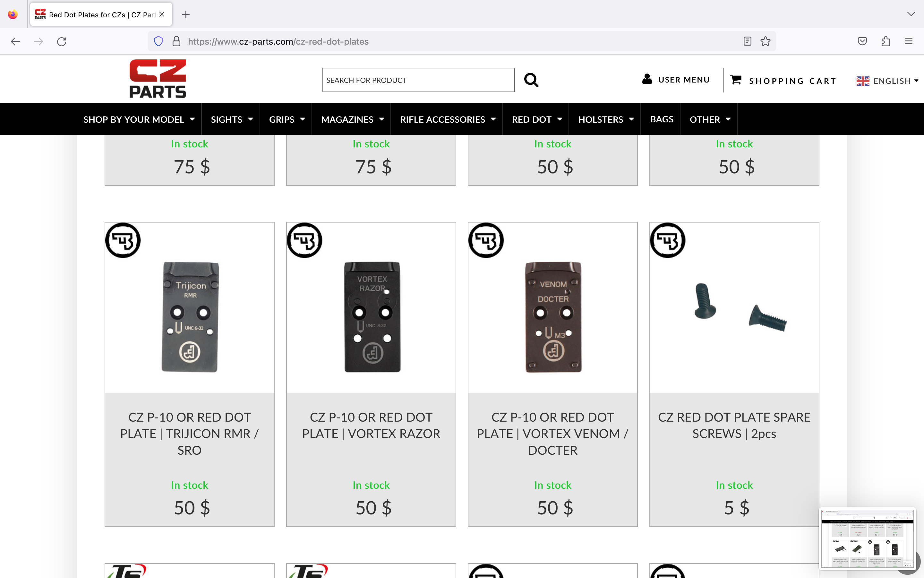Screen dimensions: 924x578
Task: Open CZ P-10 OR Trijicon RMR / SRO title
Action: [189, 433]
